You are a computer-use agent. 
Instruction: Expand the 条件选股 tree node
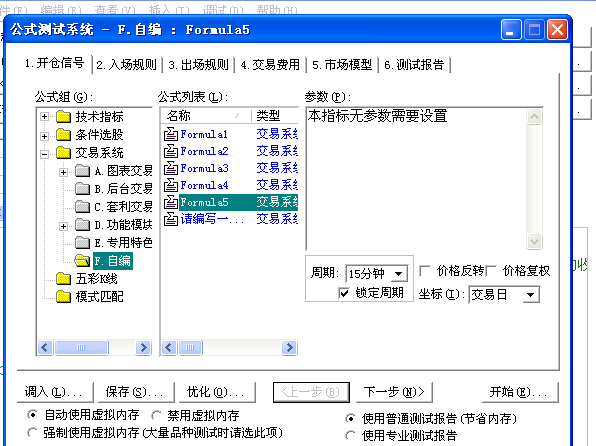click(44, 136)
